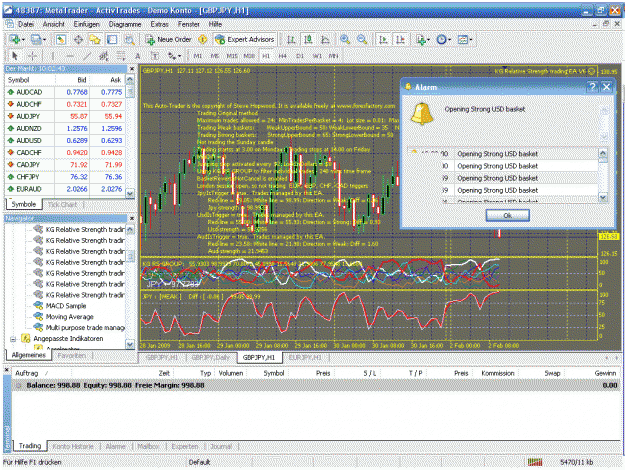Select the arrow cursor tool

point(15,56)
